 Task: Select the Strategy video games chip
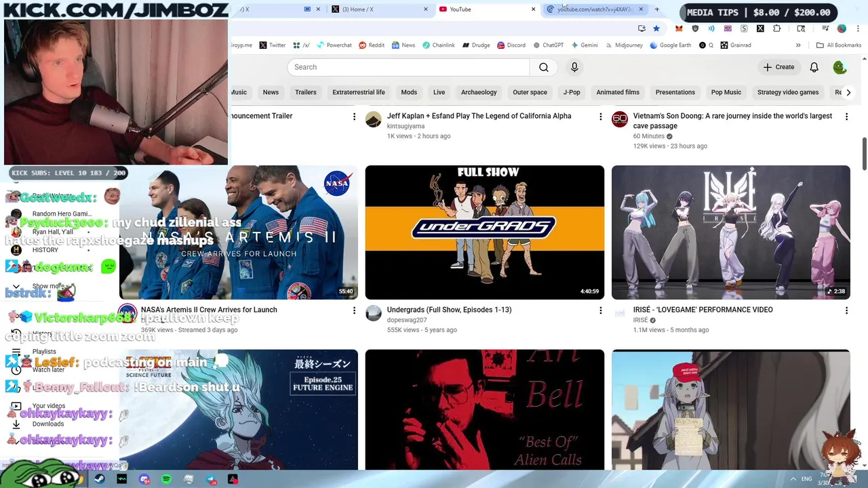point(788,92)
